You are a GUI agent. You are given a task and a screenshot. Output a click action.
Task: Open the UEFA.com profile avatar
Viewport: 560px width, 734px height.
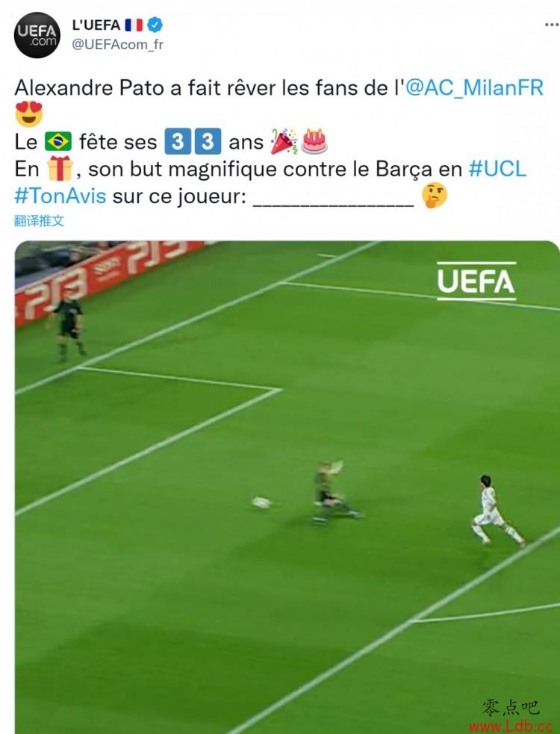click(x=37, y=35)
